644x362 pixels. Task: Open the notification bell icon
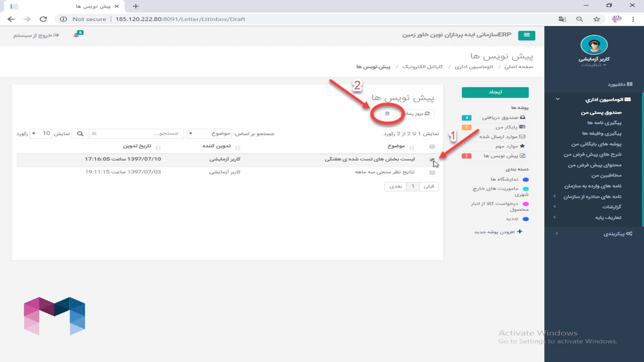click(x=76, y=35)
